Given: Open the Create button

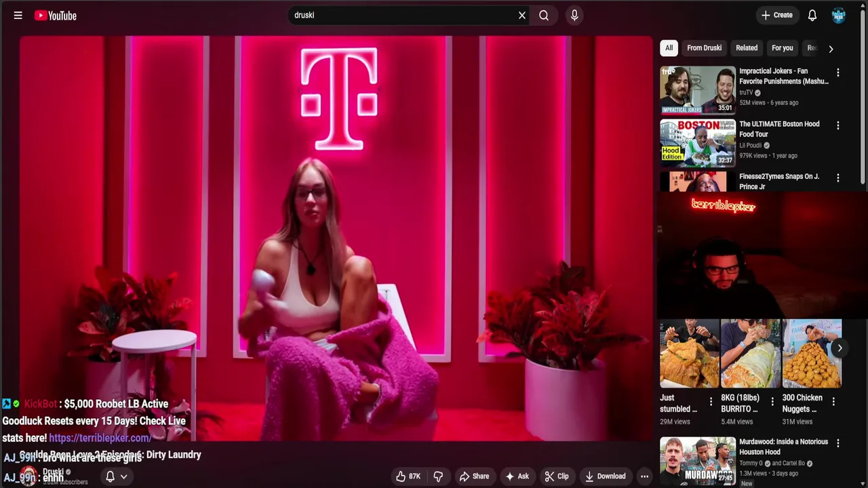Looking at the screenshot, I should (777, 15).
